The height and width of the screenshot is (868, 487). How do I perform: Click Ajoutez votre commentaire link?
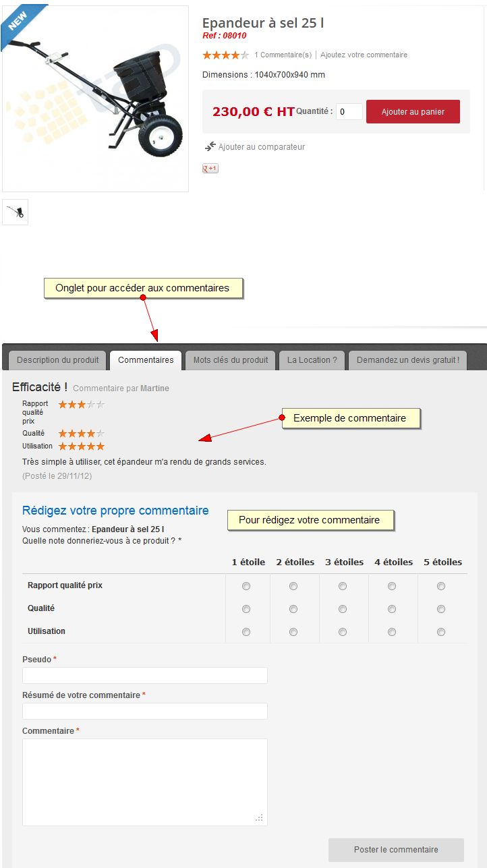coord(364,55)
